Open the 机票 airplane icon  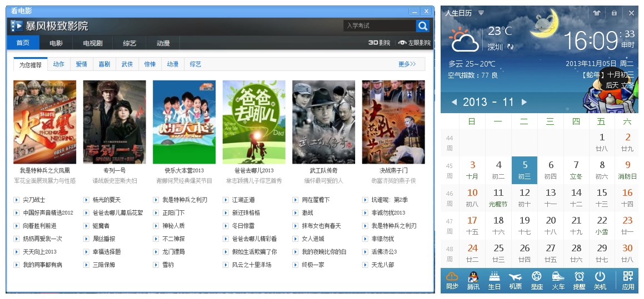[x=515, y=276]
